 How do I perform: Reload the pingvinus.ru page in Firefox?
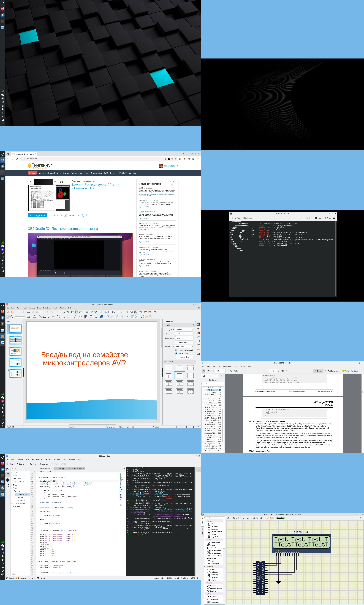point(17,159)
